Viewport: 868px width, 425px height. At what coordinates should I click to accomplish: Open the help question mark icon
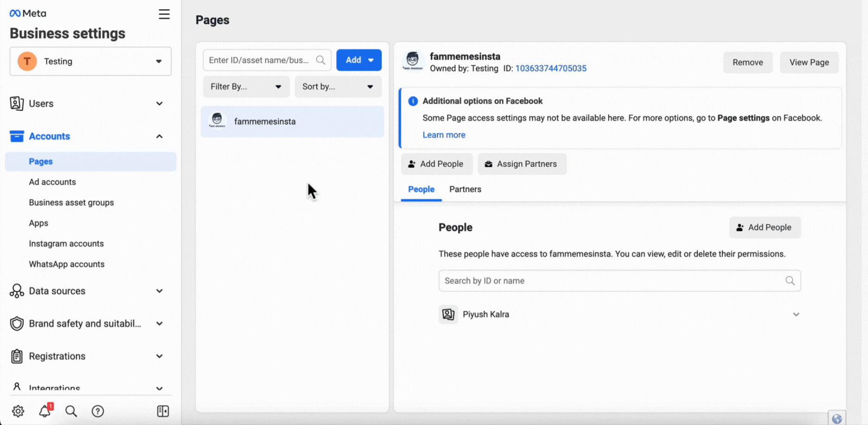(98, 411)
